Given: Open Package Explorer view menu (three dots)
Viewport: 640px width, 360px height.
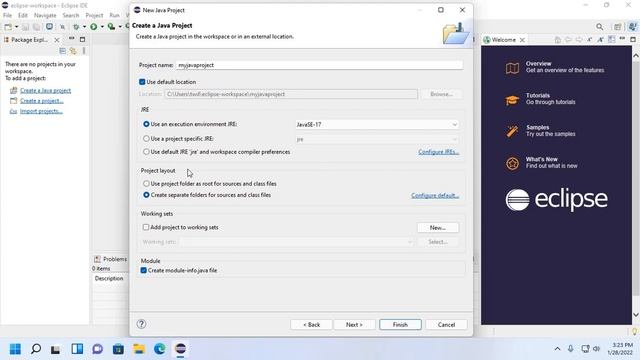Looking at the screenshot, I should (x=84, y=51).
